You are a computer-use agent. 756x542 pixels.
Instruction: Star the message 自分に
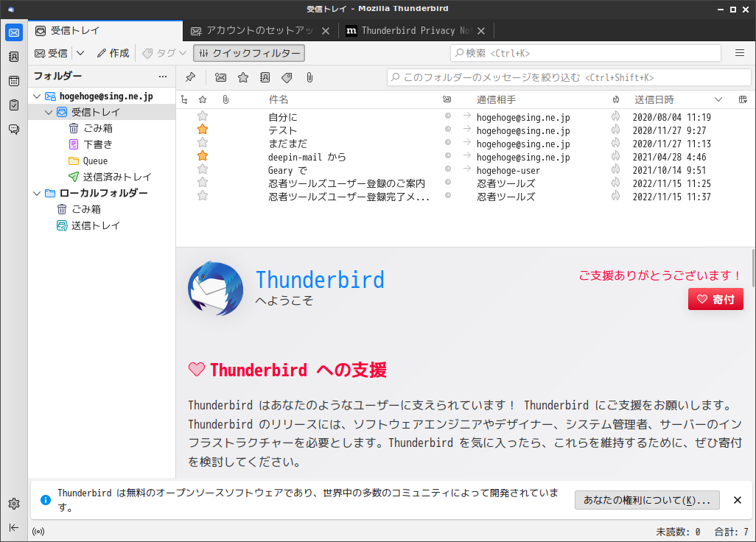[203, 116]
